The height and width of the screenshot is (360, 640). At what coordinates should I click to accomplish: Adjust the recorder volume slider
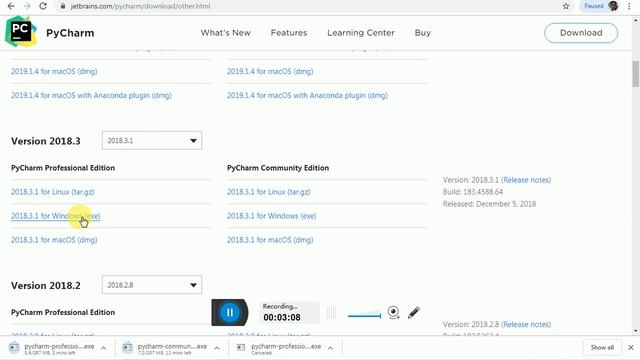364,316
